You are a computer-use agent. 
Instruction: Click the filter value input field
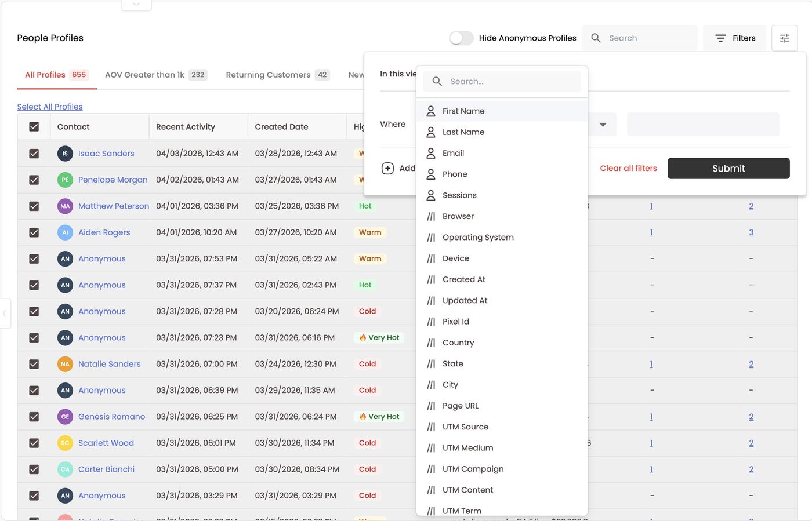(703, 125)
